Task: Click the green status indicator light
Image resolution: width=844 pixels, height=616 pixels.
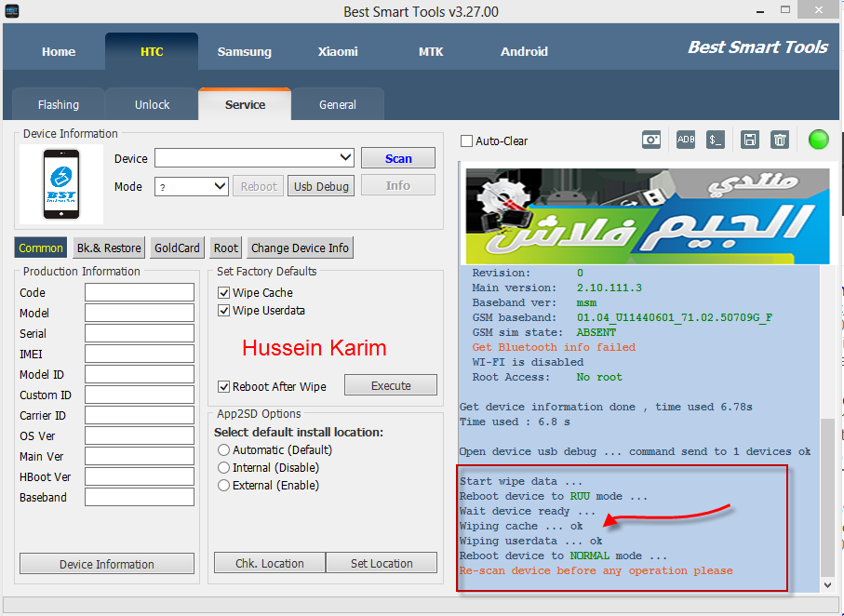Action: pyautogui.click(x=818, y=140)
